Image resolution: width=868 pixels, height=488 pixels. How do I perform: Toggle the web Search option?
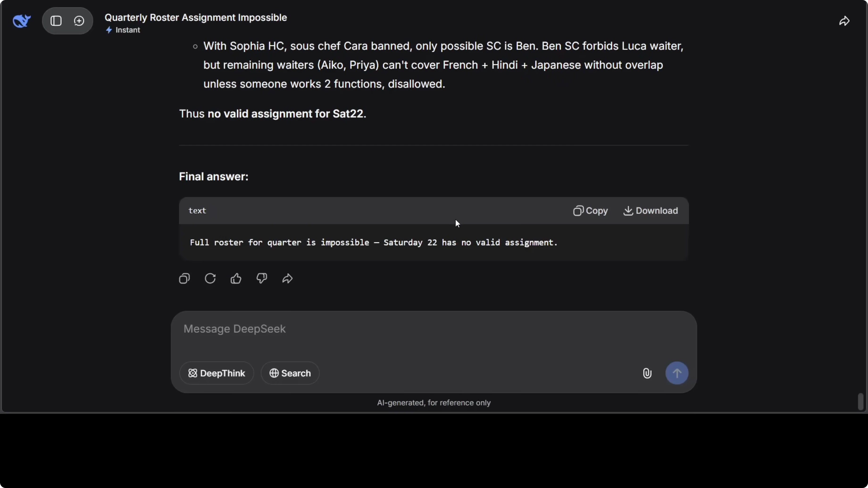tap(290, 373)
